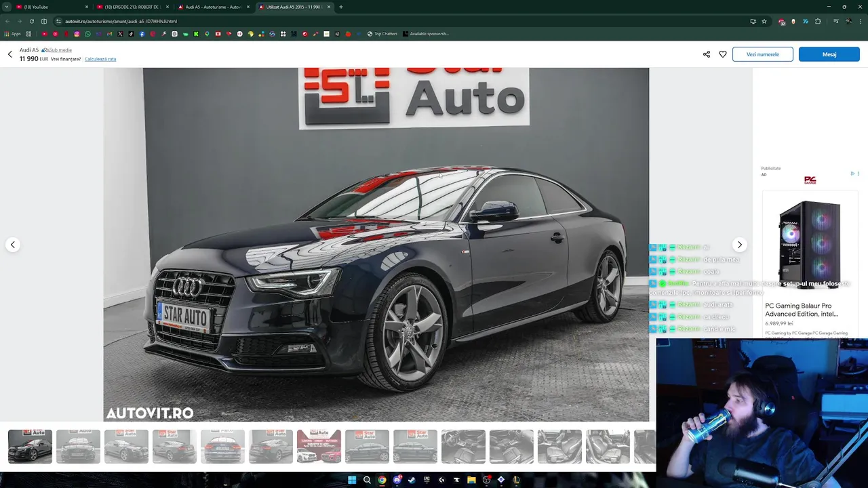868x488 pixels.
Task: Open Facebook bookmark icon
Action: [x=142, y=34]
